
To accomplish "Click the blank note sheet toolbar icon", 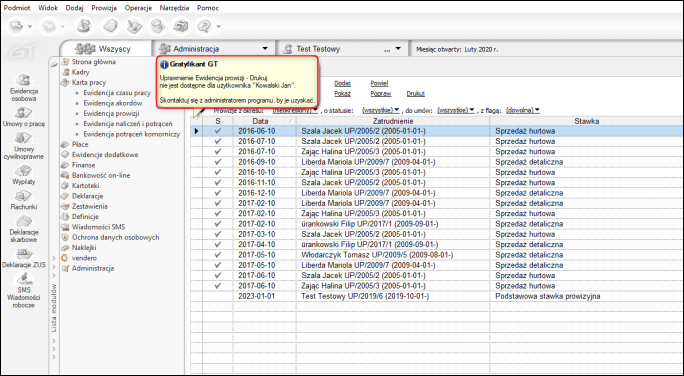I will click(110, 27).
